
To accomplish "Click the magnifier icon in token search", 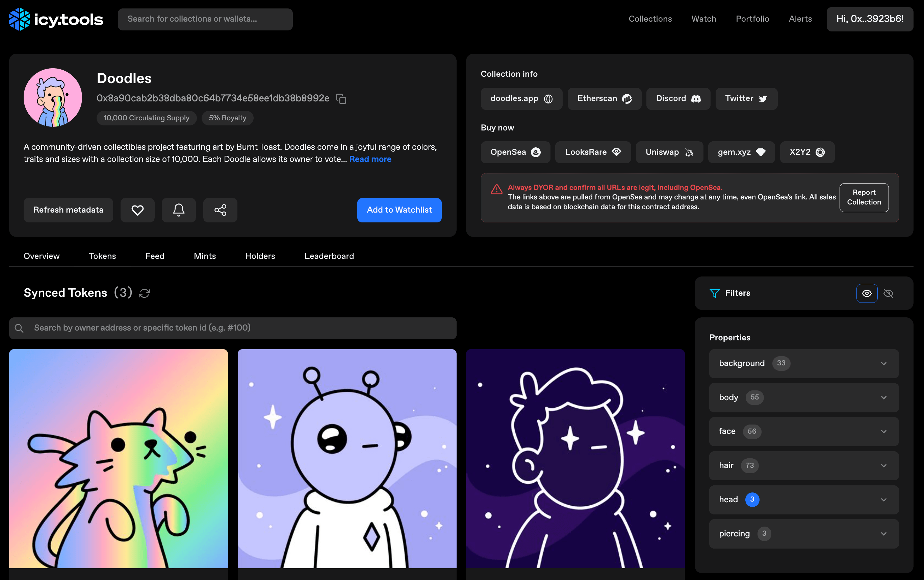I will pos(19,328).
